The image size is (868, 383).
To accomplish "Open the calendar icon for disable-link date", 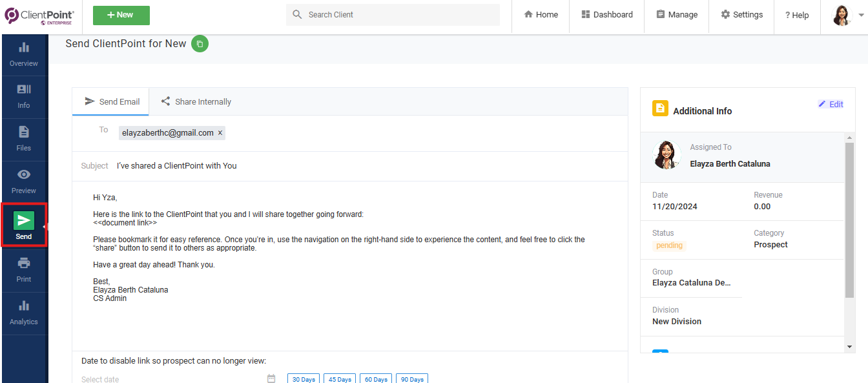I will pyautogui.click(x=271, y=378).
